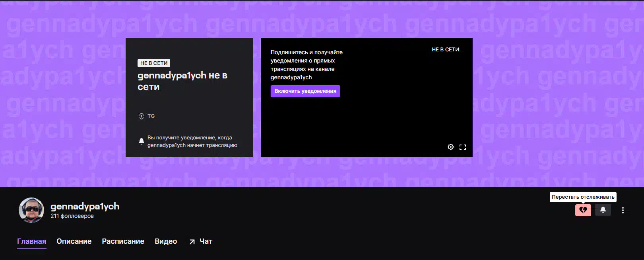Click the popout arrow icon beside Чат
Viewport: 644px width, 260px height.
pos(192,242)
